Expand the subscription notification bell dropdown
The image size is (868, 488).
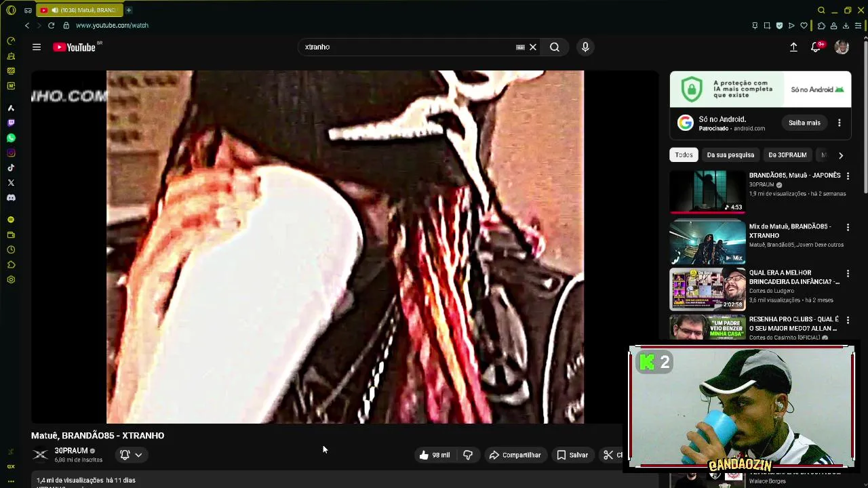pos(131,455)
